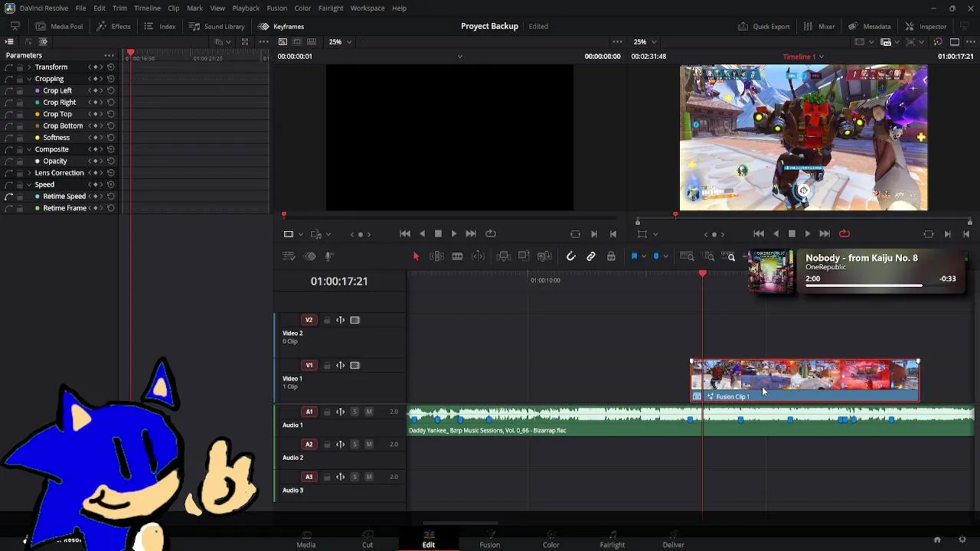This screenshot has width=980, height=551.
Task: Open the Playback menu
Action: tap(246, 8)
